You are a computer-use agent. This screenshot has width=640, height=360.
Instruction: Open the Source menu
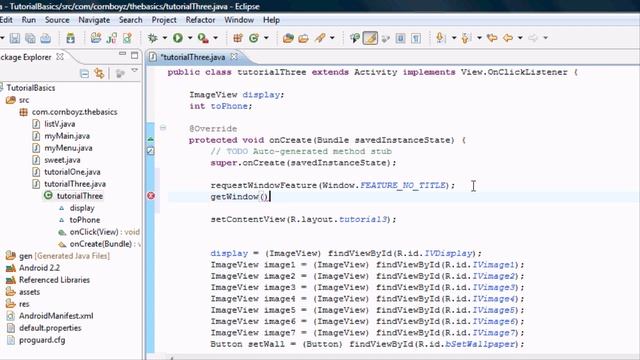pos(57,20)
